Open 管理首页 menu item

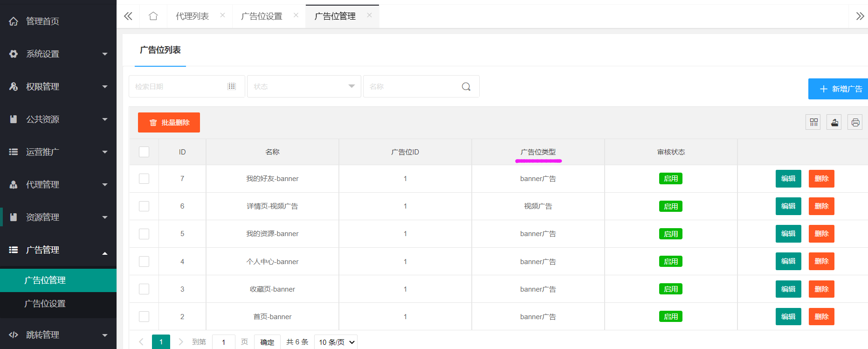58,21
